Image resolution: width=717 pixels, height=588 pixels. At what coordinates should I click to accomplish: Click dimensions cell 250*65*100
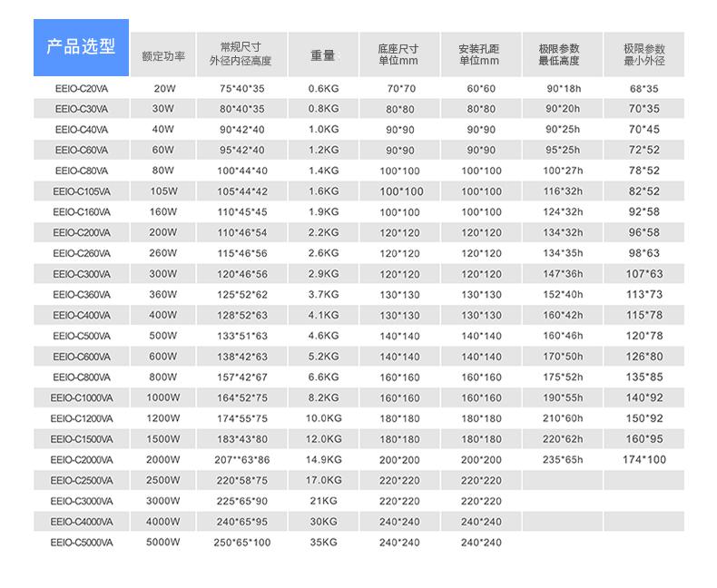click(x=242, y=543)
